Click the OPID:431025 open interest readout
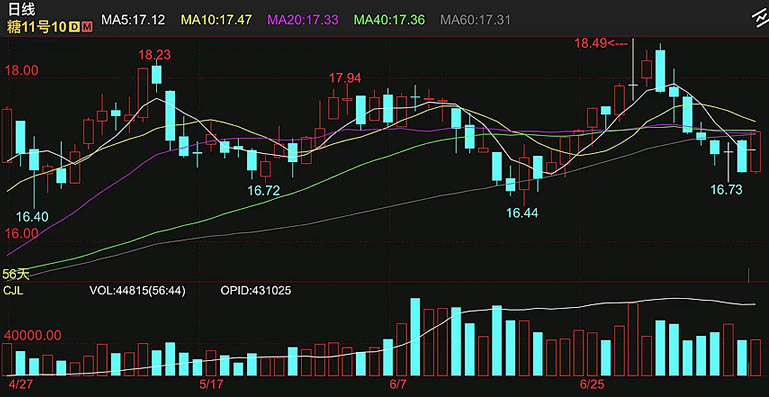 click(256, 291)
